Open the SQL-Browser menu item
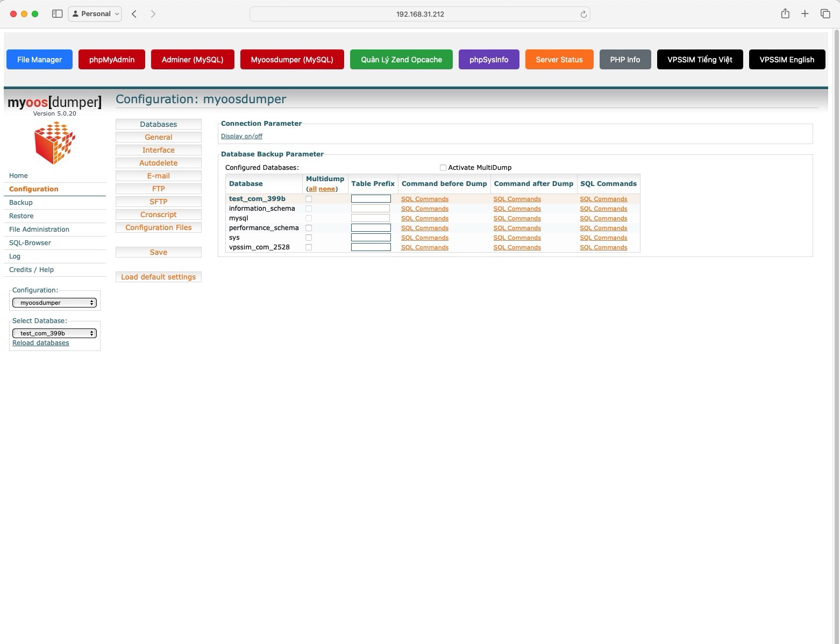840x644 pixels. [30, 243]
